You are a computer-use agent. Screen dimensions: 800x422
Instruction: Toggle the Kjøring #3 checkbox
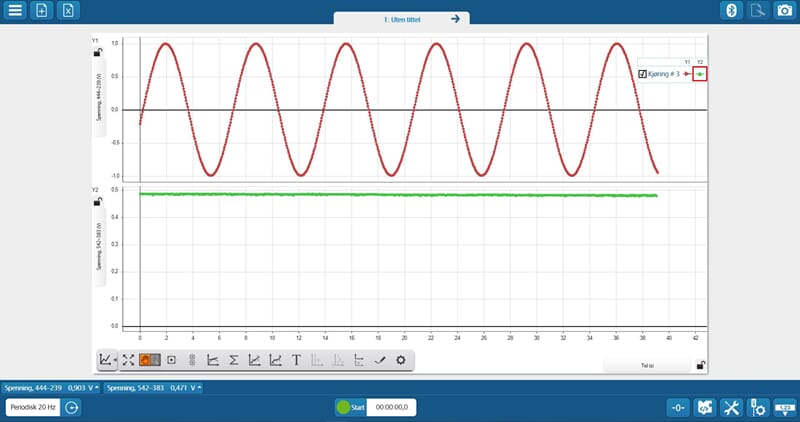(642, 74)
